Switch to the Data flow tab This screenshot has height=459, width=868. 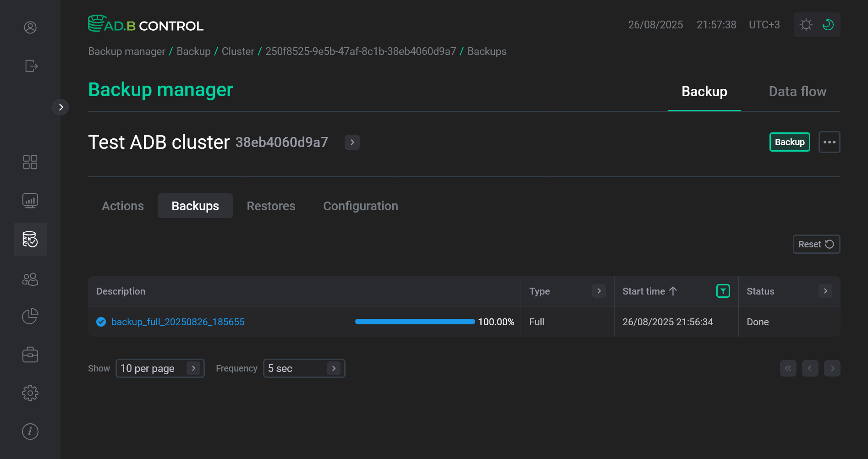797,91
